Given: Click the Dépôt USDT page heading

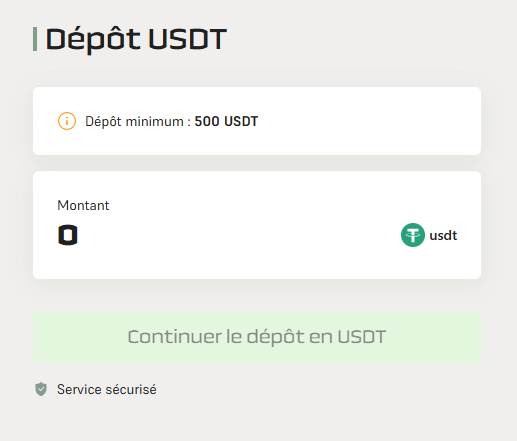Looking at the screenshot, I should pyautogui.click(x=136, y=39).
